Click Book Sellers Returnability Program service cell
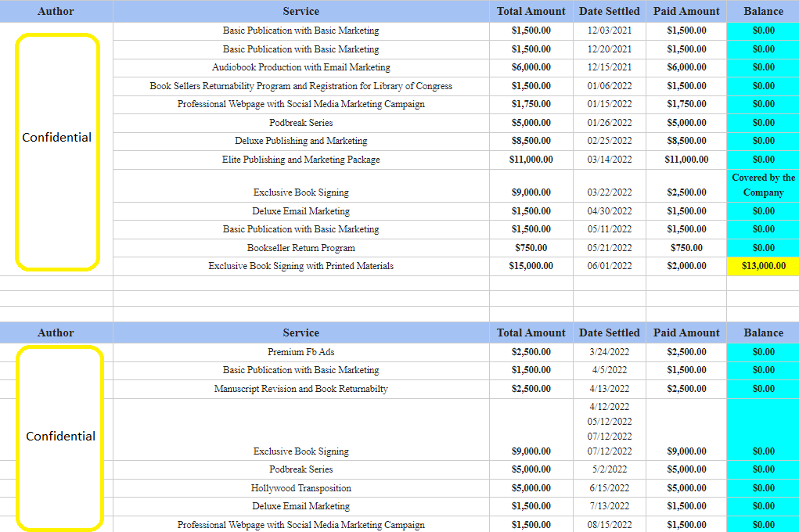The image size is (799, 532). (301, 86)
